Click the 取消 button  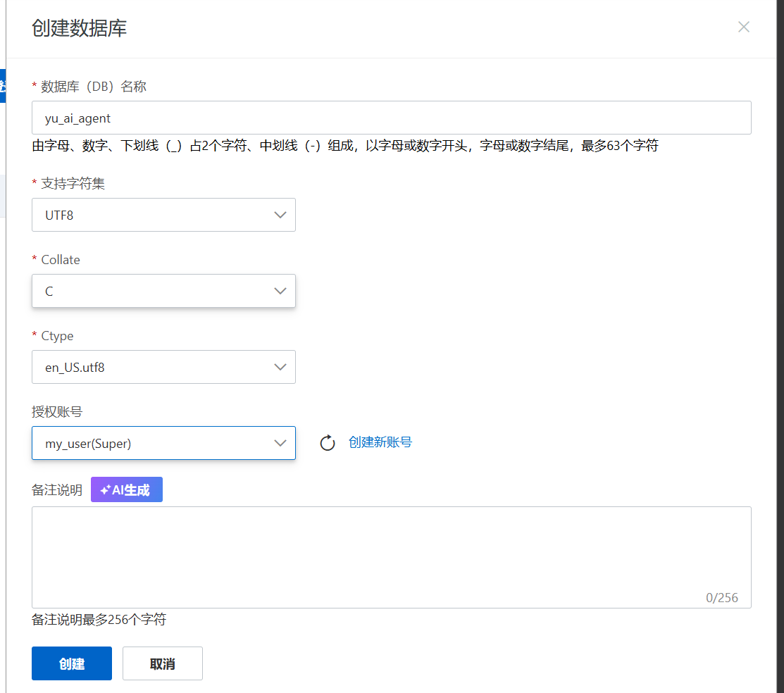[x=163, y=663]
